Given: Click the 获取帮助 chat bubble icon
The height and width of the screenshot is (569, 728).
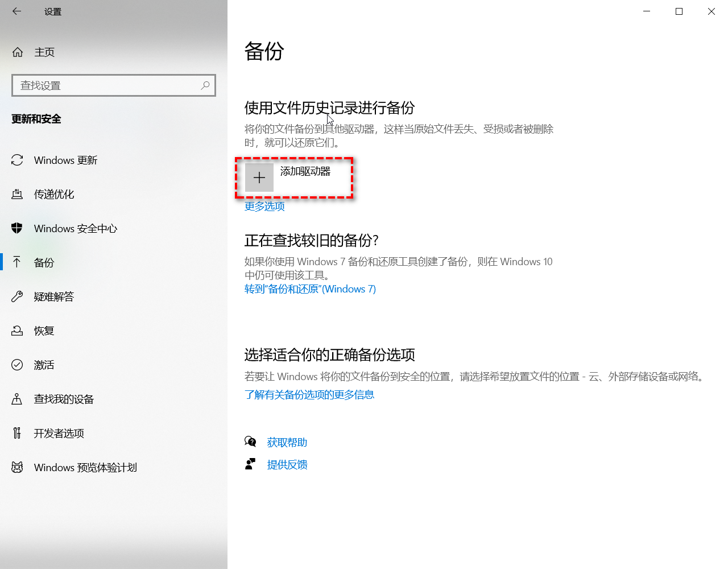Looking at the screenshot, I should click(x=250, y=442).
